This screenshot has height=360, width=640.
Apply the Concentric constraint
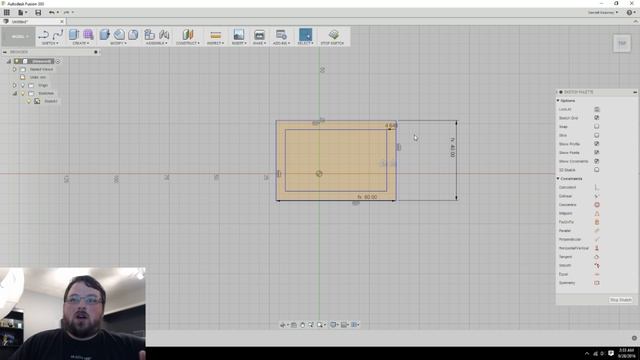click(x=597, y=205)
